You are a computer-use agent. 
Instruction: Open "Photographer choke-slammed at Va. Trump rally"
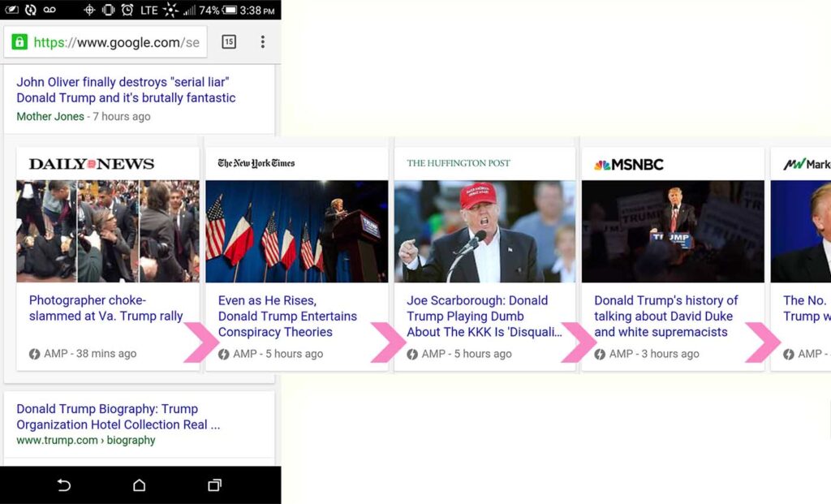pos(106,308)
